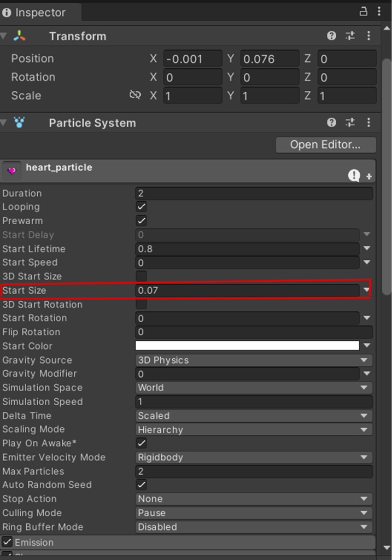Open the Transform help reference icon
The width and height of the screenshot is (392, 560).
click(331, 36)
